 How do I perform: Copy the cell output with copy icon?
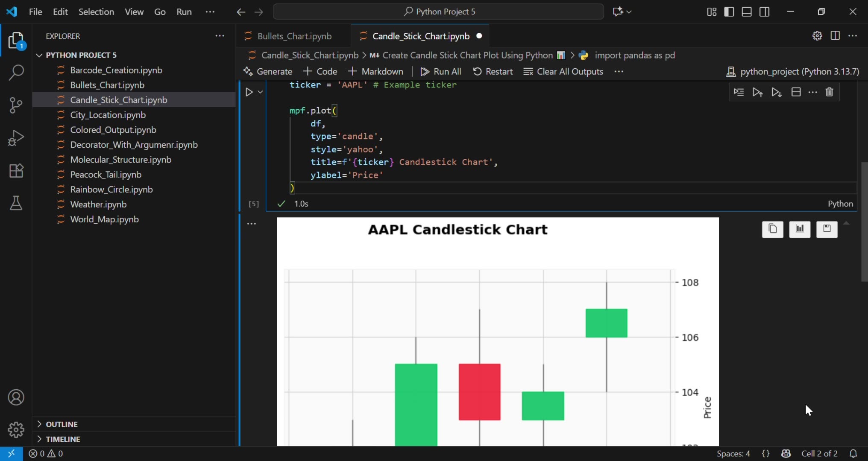tap(773, 229)
